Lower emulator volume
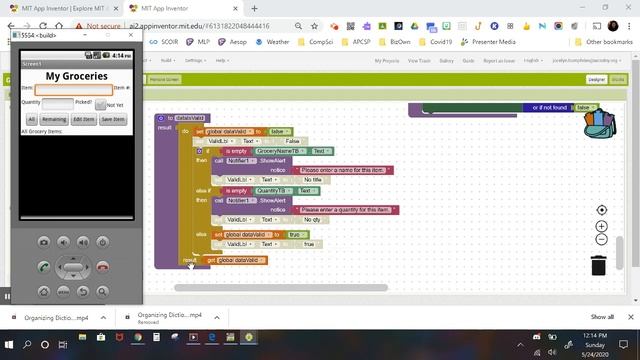This screenshot has width=640, height=360. tap(63, 242)
